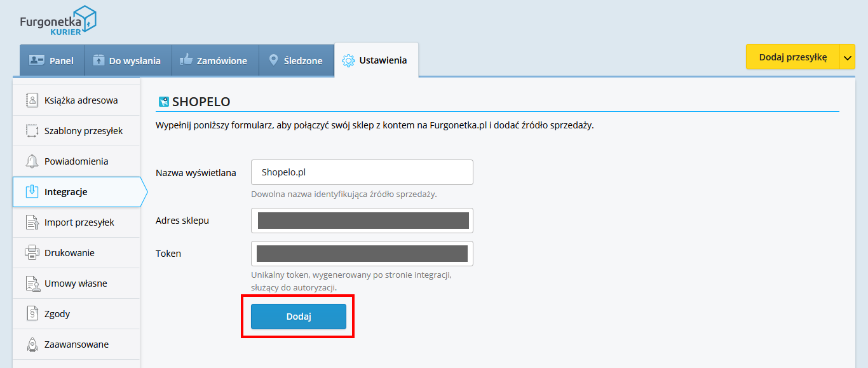Click the Furgonetka Kurier logo
This screenshot has height=368, width=868.
point(58,20)
